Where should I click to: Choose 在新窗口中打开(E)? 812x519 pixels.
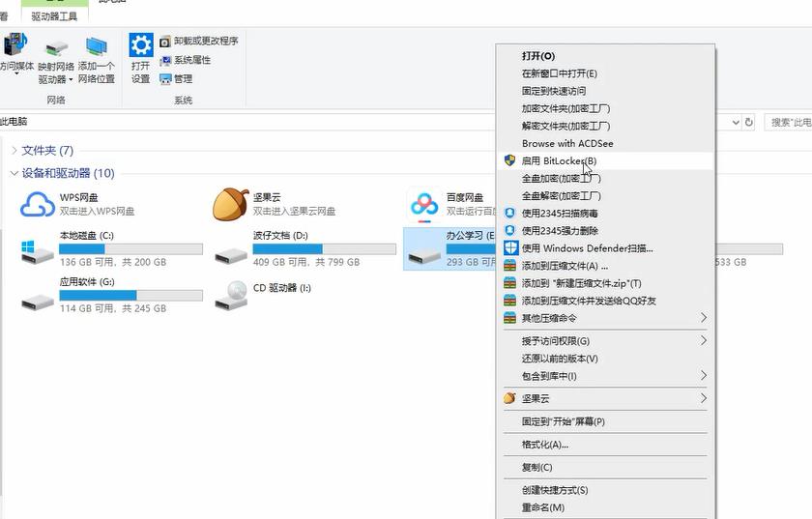coord(606,73)
